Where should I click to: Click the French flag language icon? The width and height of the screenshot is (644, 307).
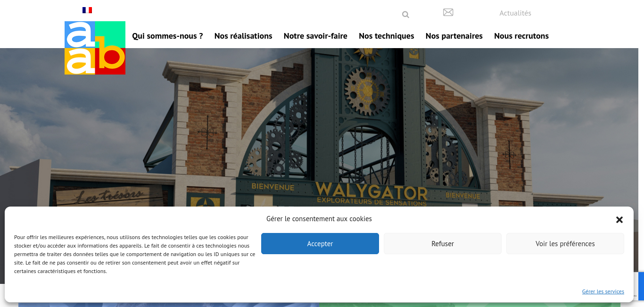point(87,10)
